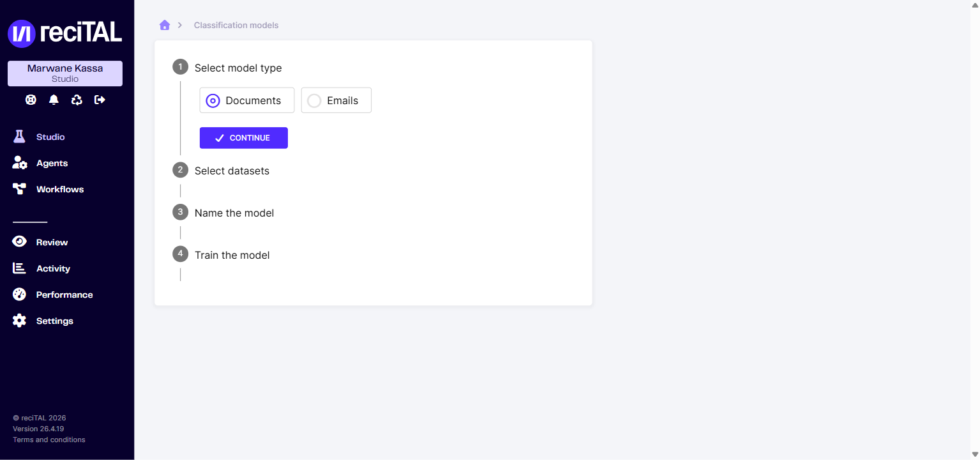Click the home breadcrumb icon
Image resolution: width=980 pixels, height=460 pixels.
point(165,25)
